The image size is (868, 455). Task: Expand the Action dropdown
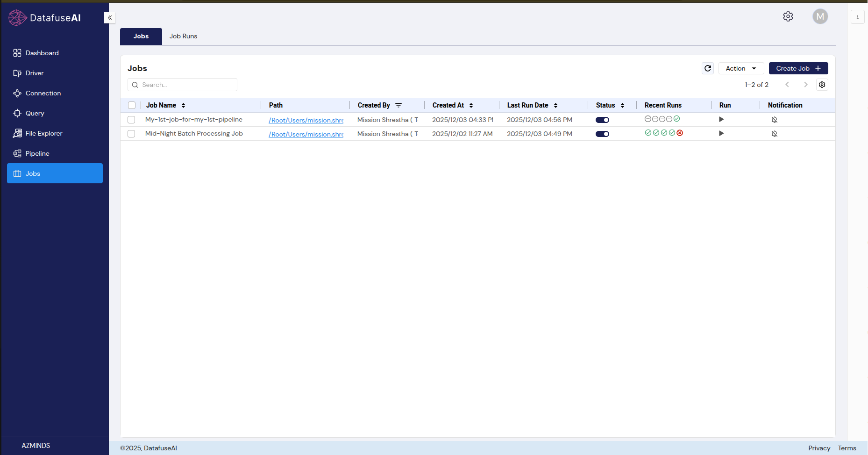pyautogui.click(x=740, y=68)
